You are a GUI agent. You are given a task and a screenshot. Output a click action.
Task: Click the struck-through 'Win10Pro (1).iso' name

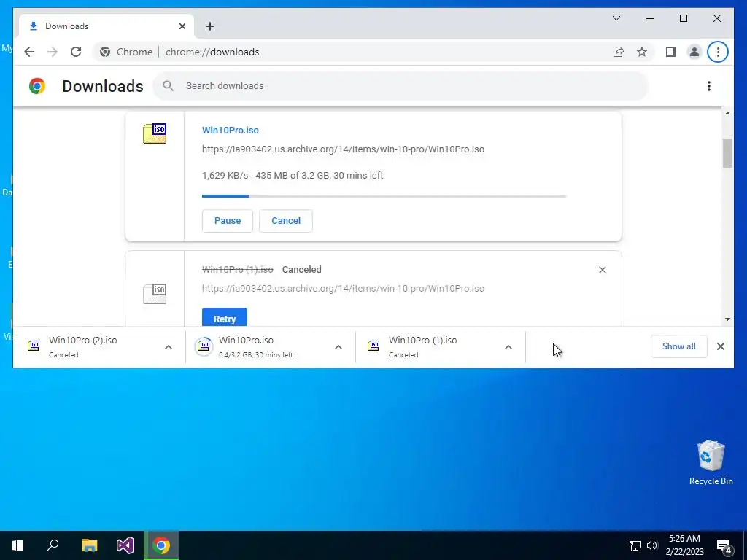coord(237,270)
